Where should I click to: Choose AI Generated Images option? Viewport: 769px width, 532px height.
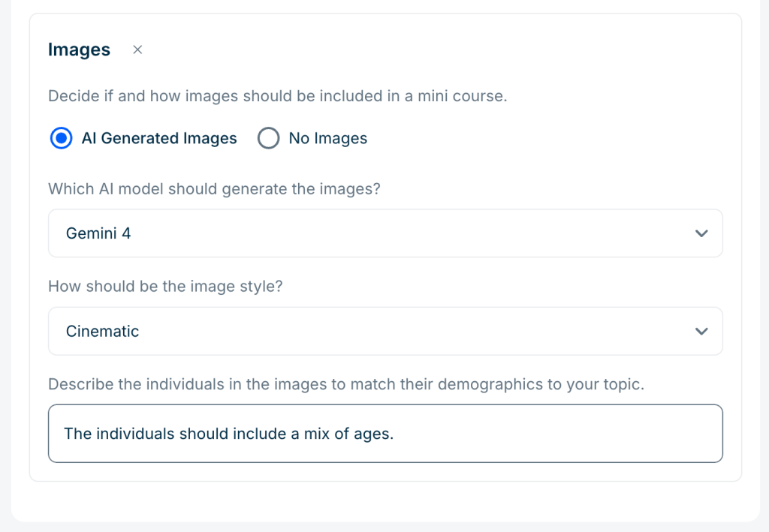tap(61, 138)
